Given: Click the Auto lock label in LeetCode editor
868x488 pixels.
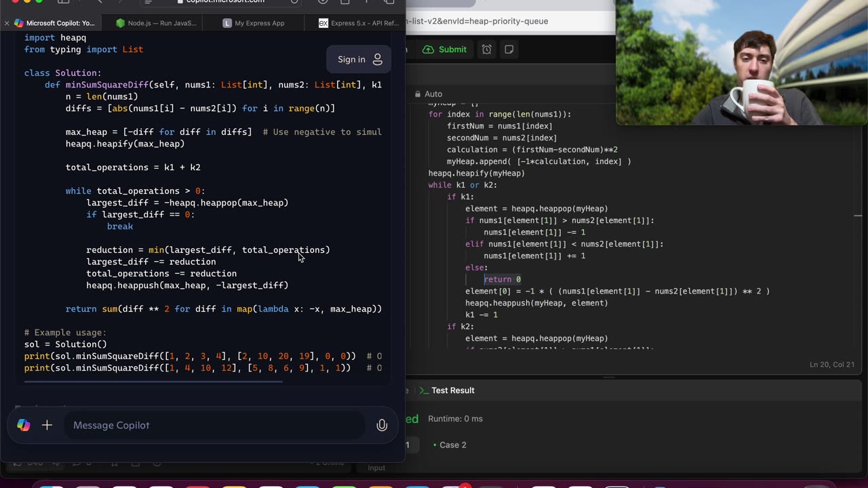Looking at the screenshot, I should (428, 94).
